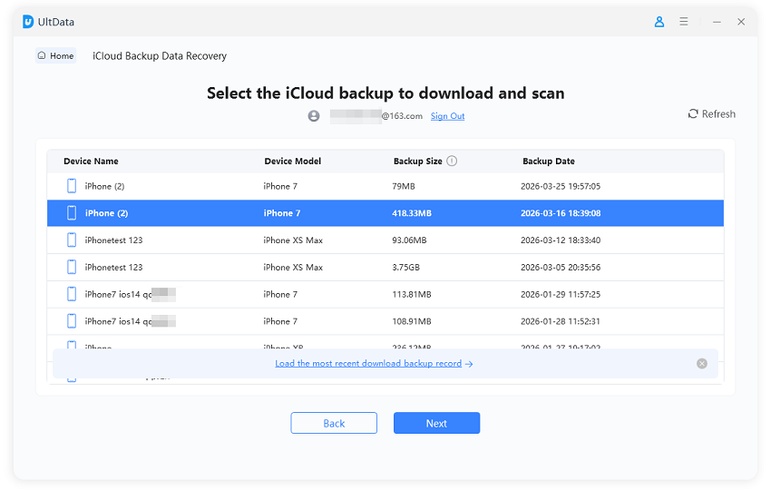Select the 79MB iPhone (2) backup row

385,186
